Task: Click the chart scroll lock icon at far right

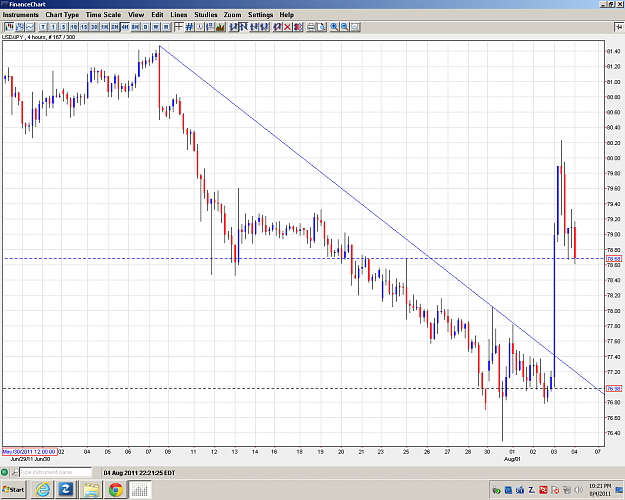Action: 619,27
